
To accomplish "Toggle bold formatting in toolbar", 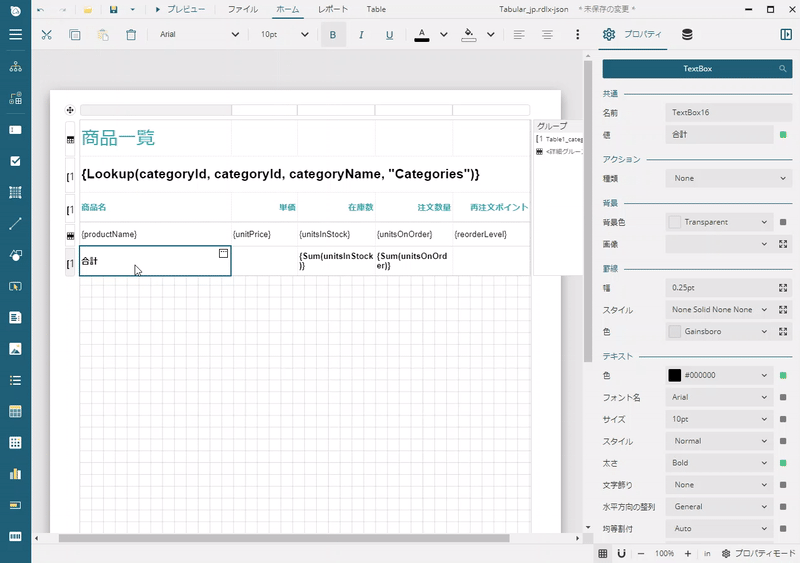I will pos(333,34).
